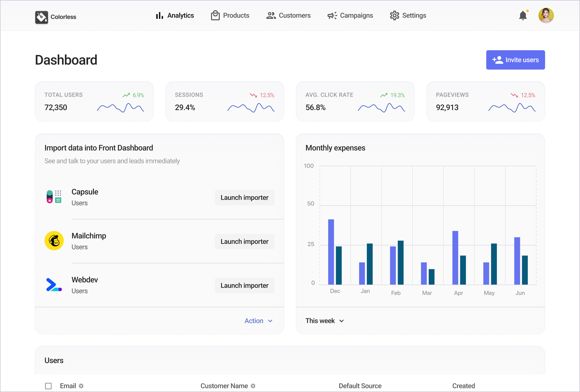Click the Webdev arrow icon
The height and width of the screenshot is (392, 580).
pos(54,285)
